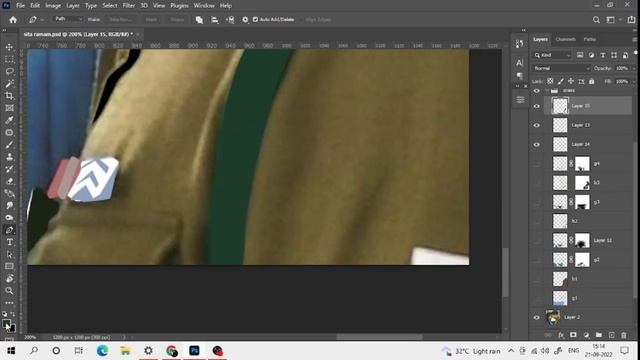Open the Filter menu

(x=129, y=6)
